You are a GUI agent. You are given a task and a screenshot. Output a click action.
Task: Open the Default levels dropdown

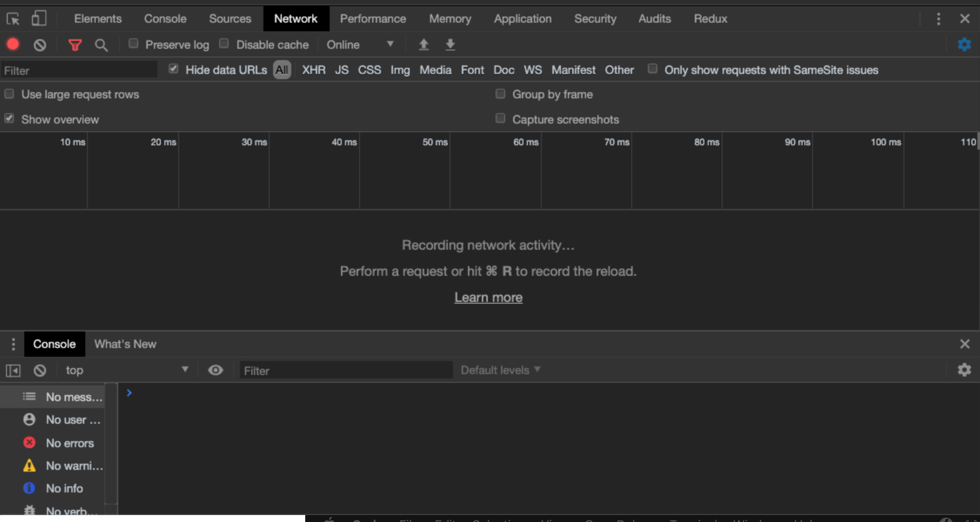[x=500, y=370]
